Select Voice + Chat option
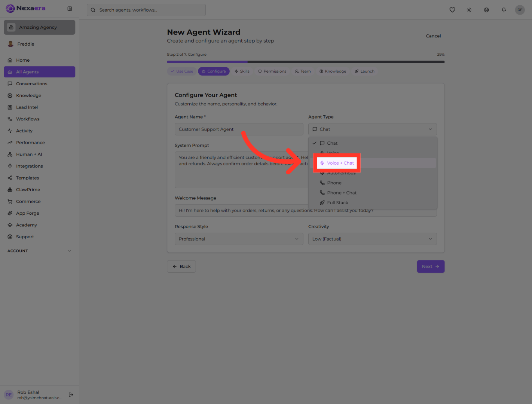 coord(373,163)
